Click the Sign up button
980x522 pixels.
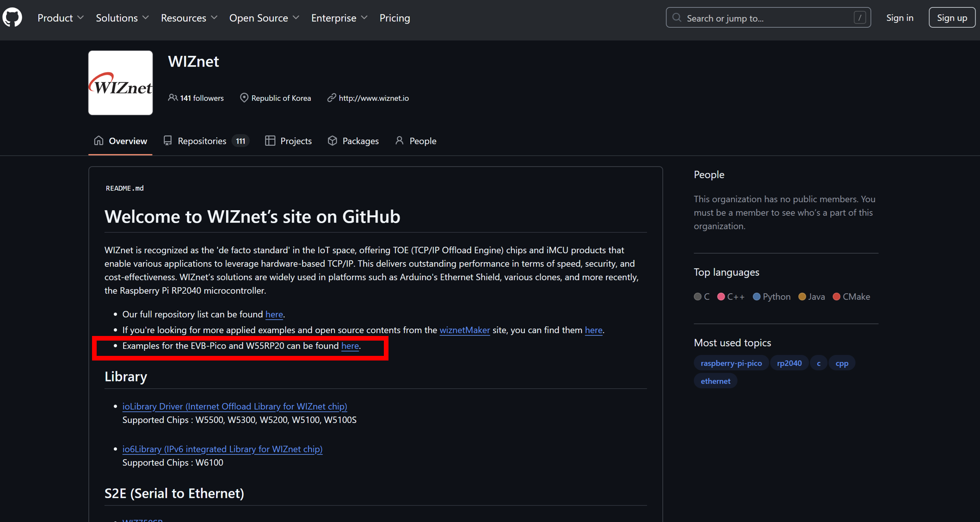(x=952, y=17)
